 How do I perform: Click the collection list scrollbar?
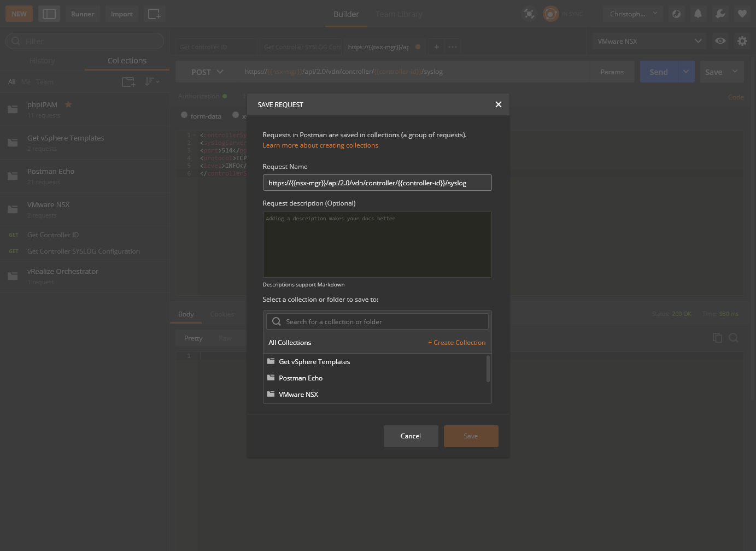[x=488, y=370]
